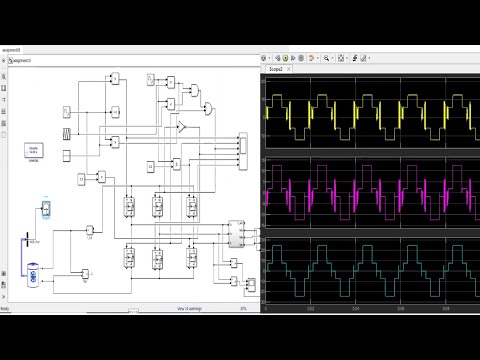Click the chart viewer icon at palette bottom

(4, 285)
